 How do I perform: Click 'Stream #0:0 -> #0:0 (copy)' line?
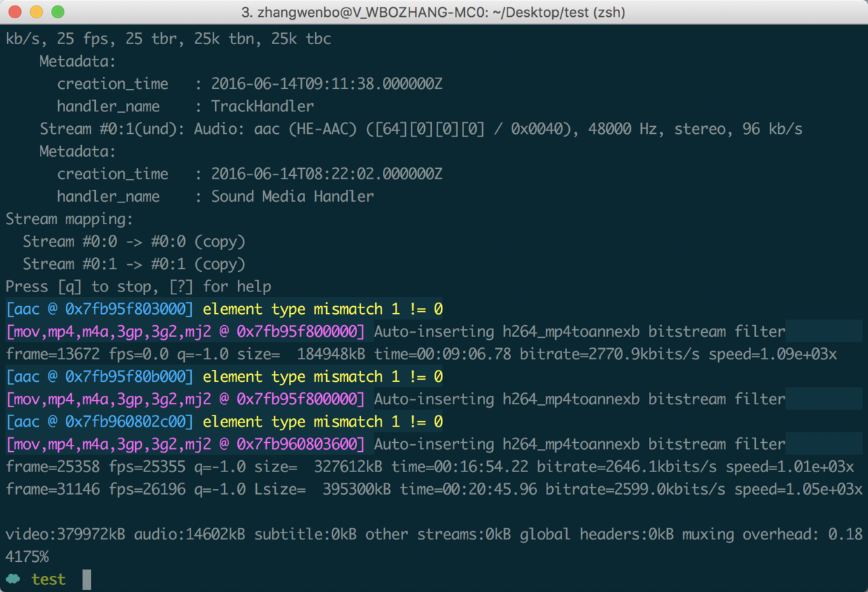coord(134,242)
